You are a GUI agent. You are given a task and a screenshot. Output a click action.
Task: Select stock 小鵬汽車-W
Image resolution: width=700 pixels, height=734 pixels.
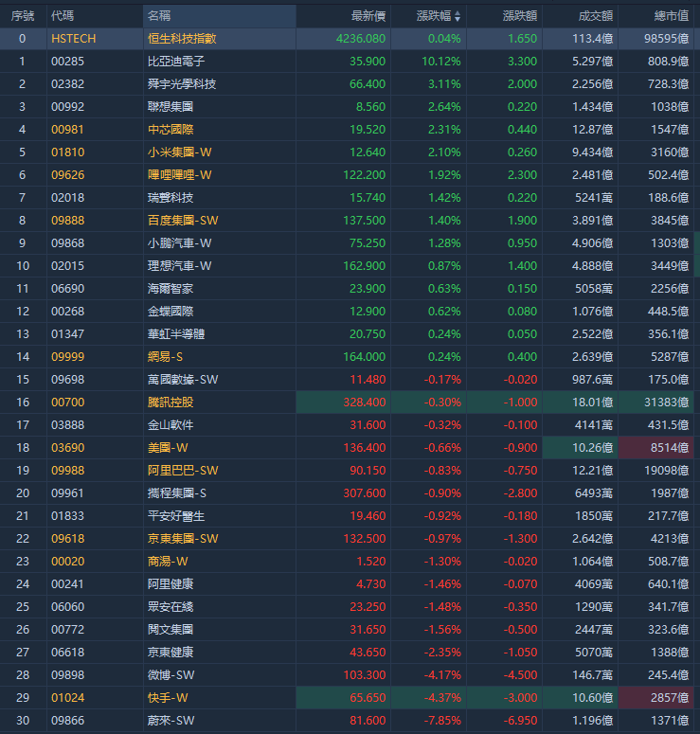180,243
